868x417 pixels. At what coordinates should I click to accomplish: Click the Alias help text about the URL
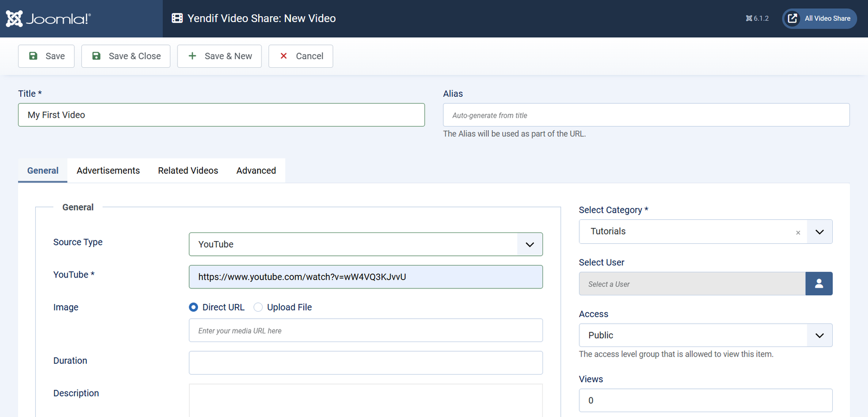(x=514, y=134)
